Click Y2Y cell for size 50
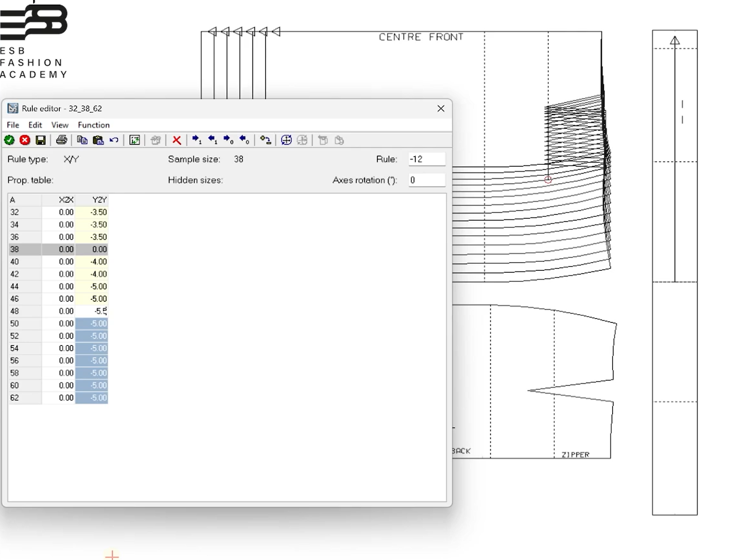This screenshot has width=735, height=560. 92,323
